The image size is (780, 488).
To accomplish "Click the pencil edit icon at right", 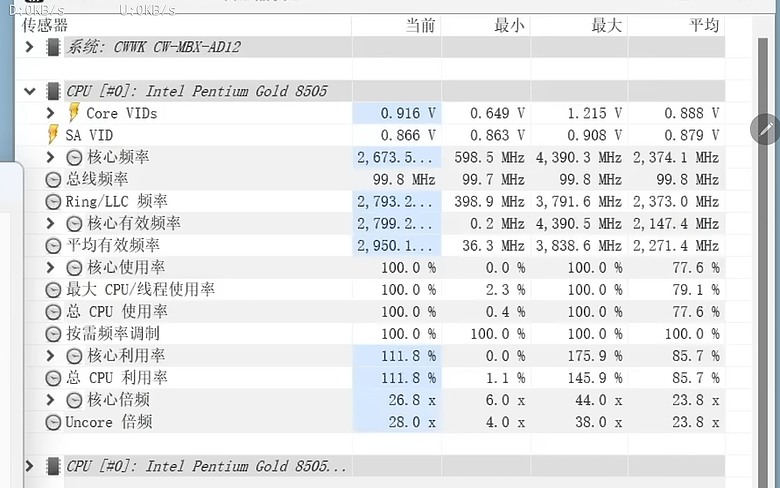I will point(766,129).
